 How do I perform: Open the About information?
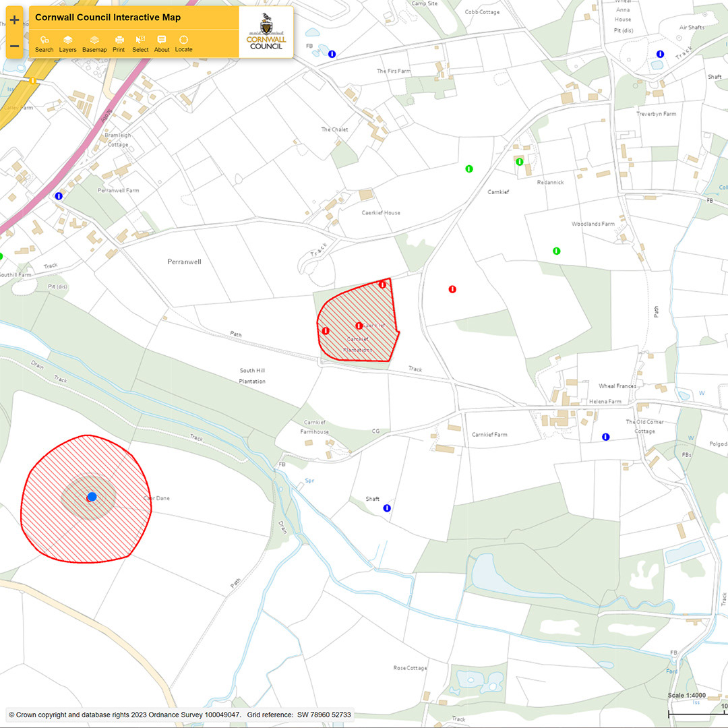coord(162,44)
